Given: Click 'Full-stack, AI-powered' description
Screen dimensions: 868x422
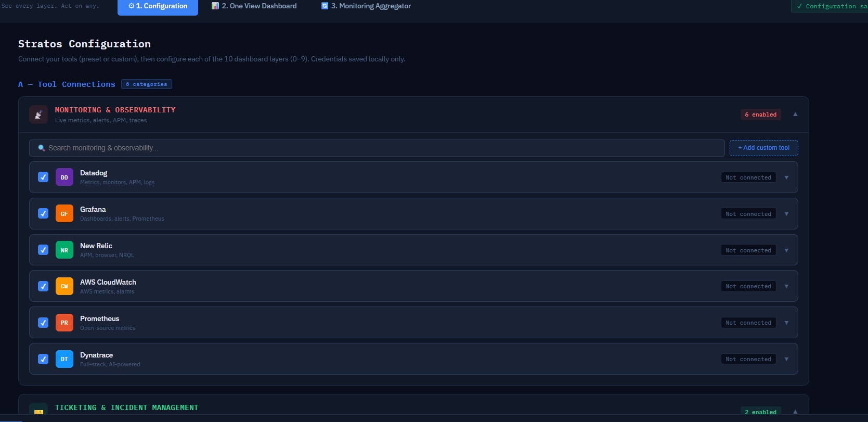Looking at the screenshot, I should [110, 365].
